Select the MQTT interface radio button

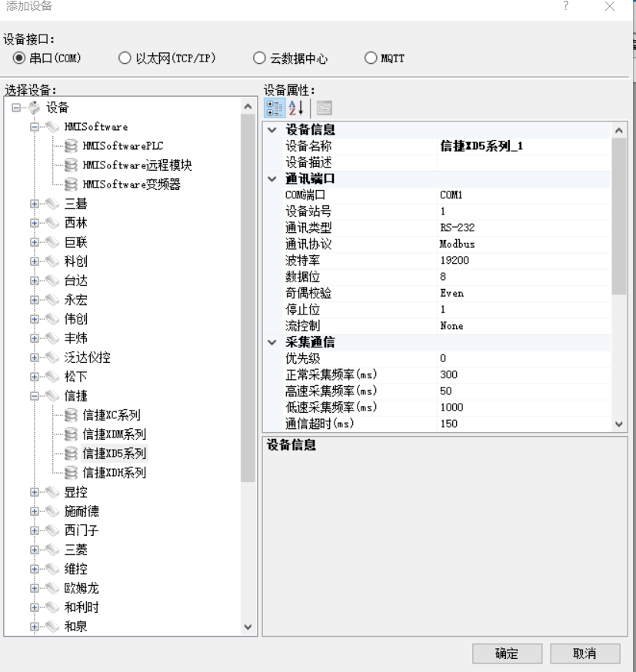[371, 58]
